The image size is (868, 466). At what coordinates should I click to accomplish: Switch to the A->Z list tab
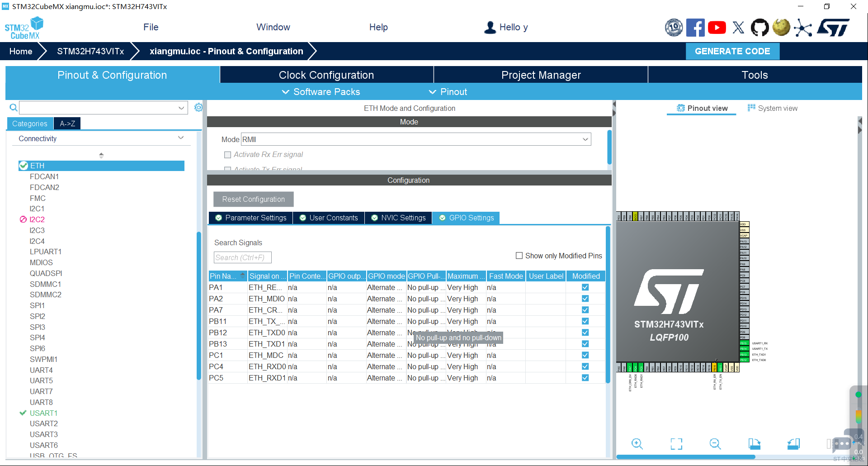(x=67, y=124)
